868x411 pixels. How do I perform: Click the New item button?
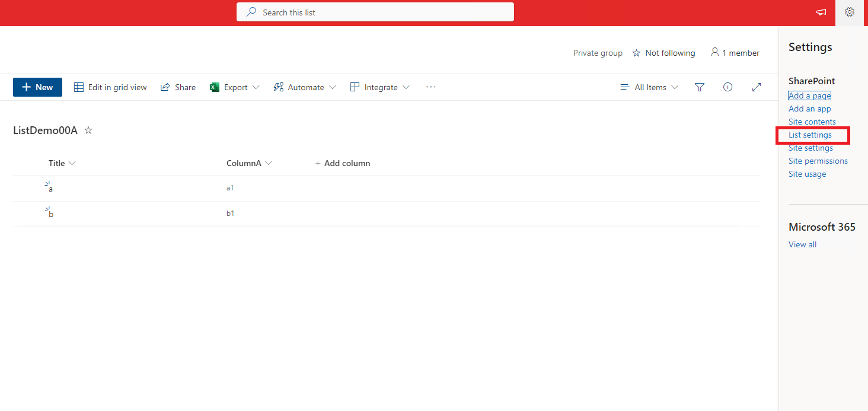[x=37, y=87]
